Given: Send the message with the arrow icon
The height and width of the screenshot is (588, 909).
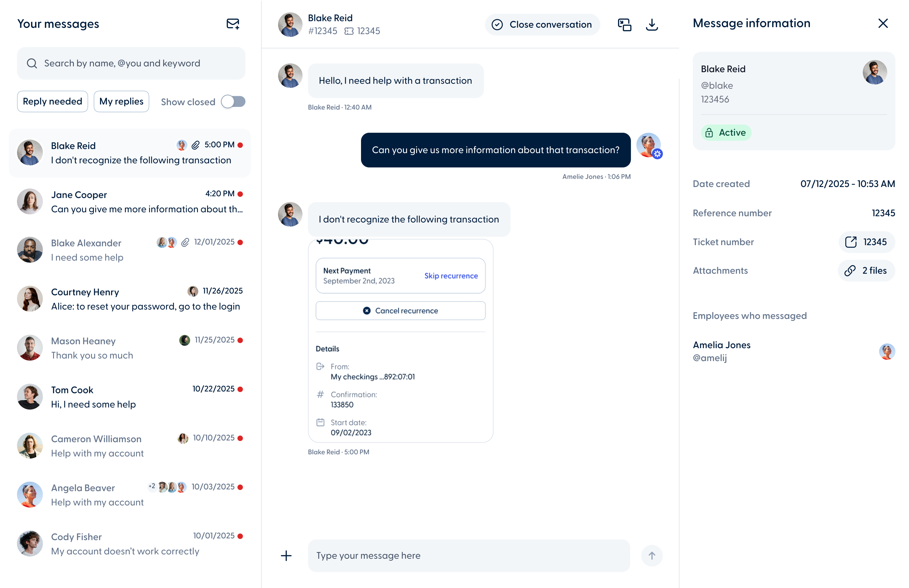Looking at the screenshot, I should tap(652, 556).
